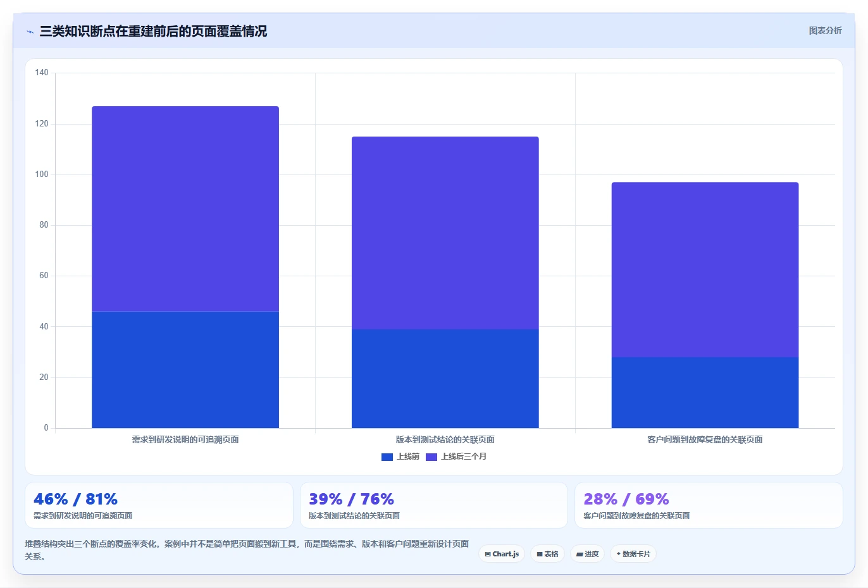Click the blue 上线前 legend color box
This screenshot has width=868, height=588.
click(x=387, y=457)
